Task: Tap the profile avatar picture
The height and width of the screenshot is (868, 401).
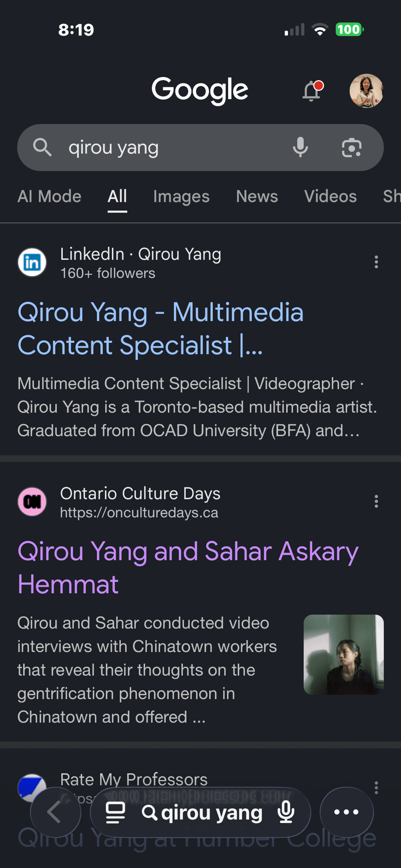Action: coord(366,91)
